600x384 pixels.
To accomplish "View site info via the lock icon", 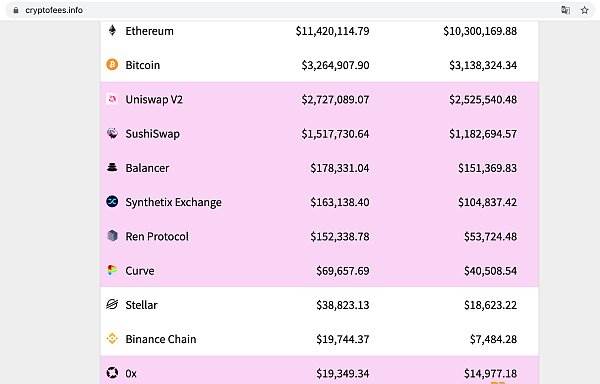I will point(16,10).
